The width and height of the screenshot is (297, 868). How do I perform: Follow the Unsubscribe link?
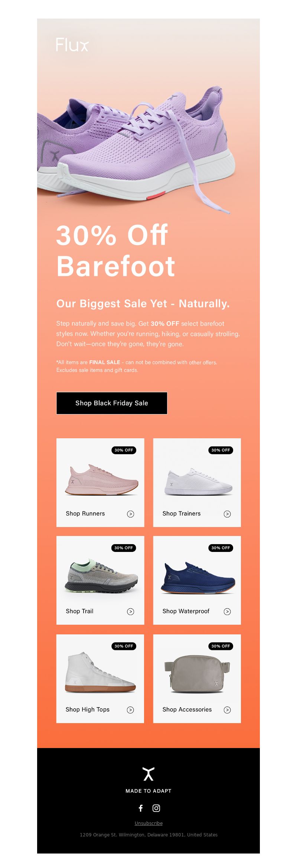[148, 823]
